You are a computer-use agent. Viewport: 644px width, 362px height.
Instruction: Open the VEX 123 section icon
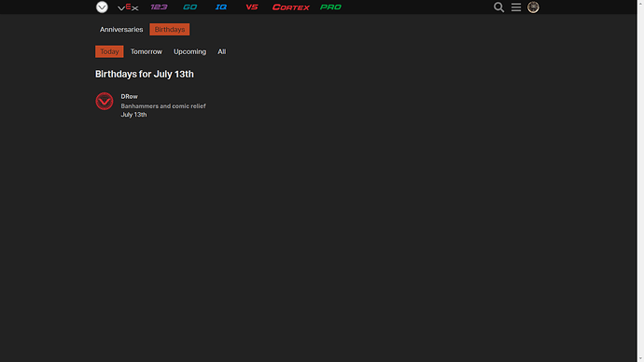click(x=159, y=7)
